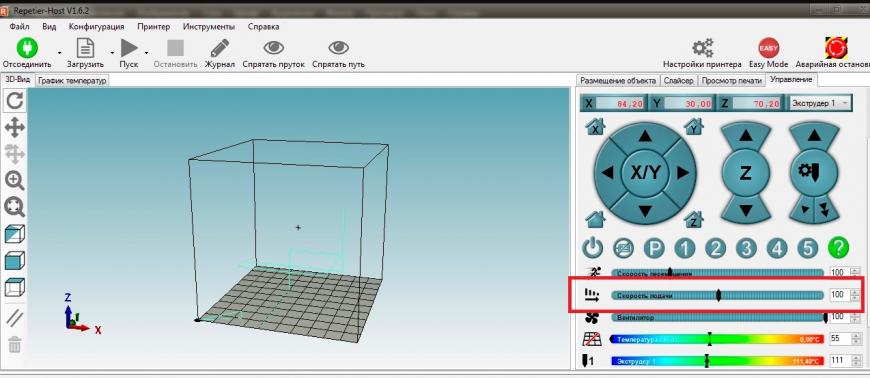The image size is (870, 378).
Task: Retract filament with extruder up arrow
Action: coord(814,135)
